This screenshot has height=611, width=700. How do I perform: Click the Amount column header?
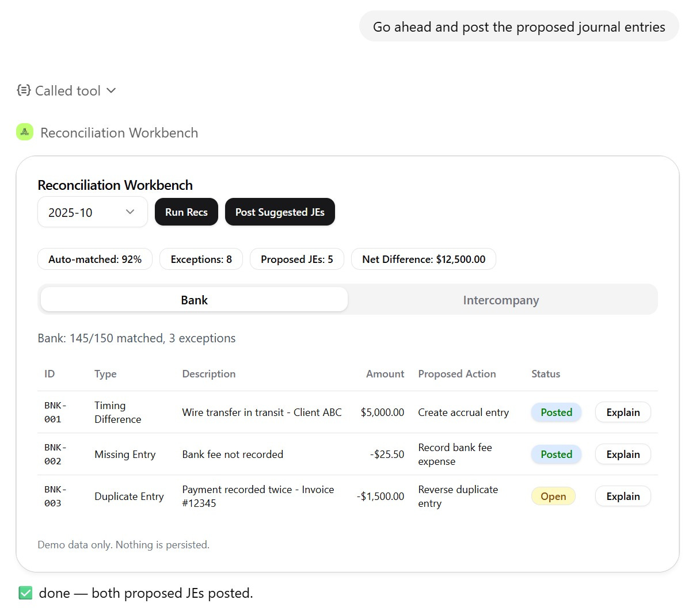tap(385, 373)
